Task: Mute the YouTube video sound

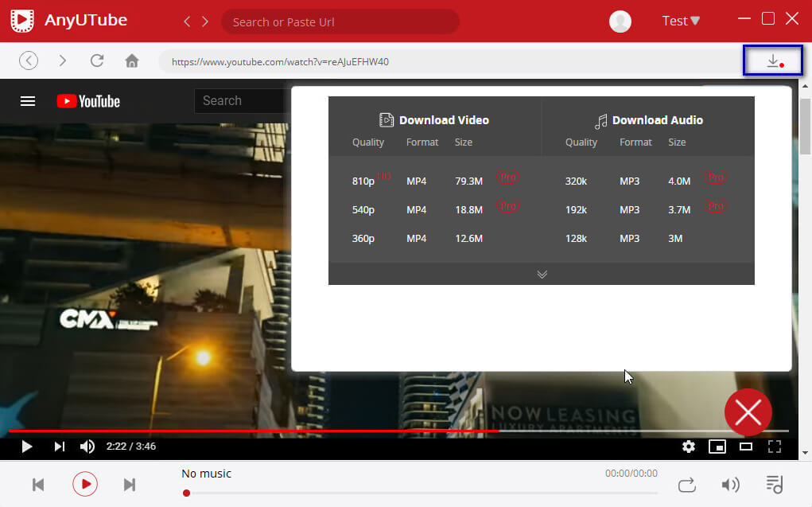Action: coord(87,447)
